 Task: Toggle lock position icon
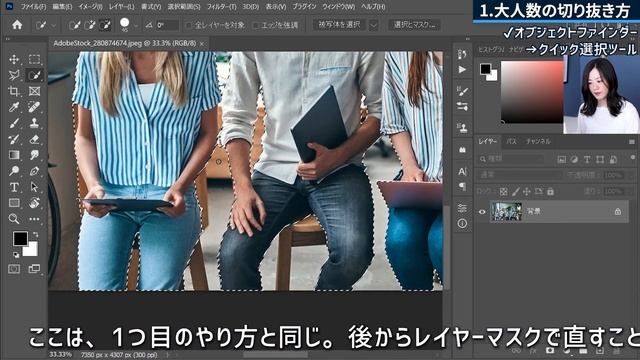[x=527, y=191]
